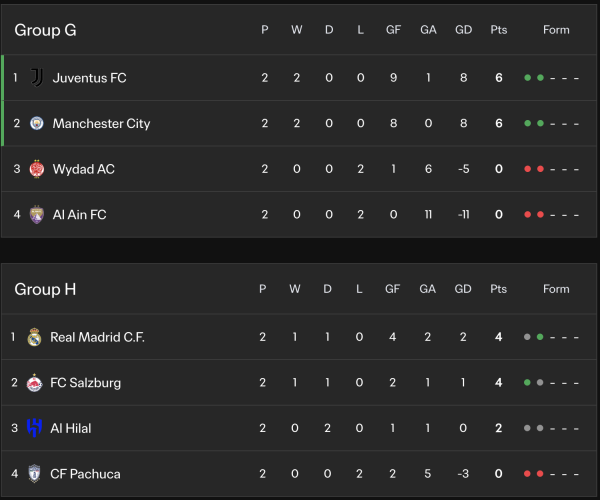Select the Real Madrid C.F. team name

pyautogui.click(x=97, y=337)
